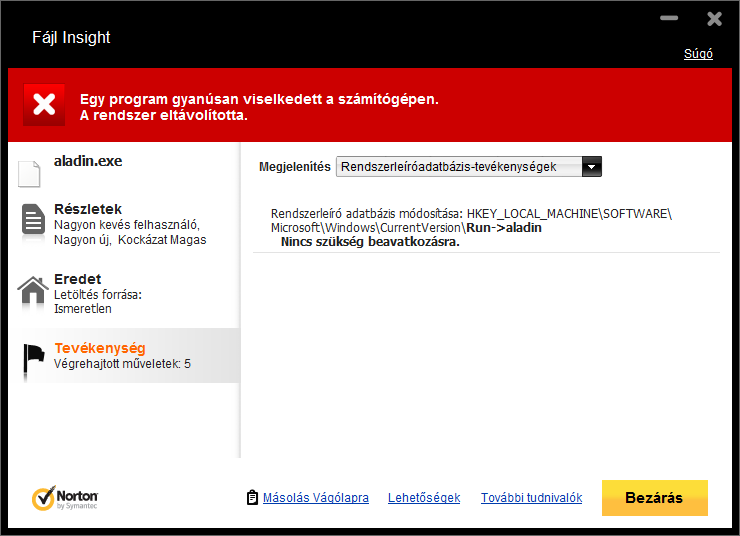The height and width of the screenshot is (536, 740).
Task: Click the Megjelenítés label
Action: 294,167
